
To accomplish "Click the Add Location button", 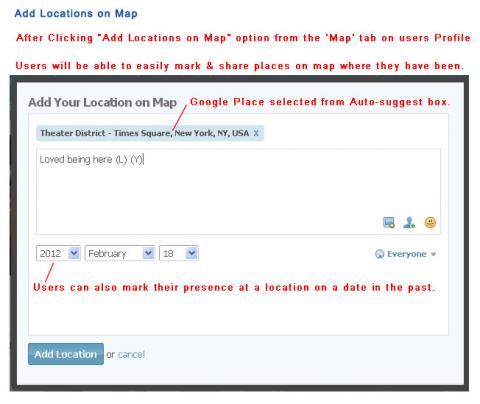I will [x=66, y=354].
